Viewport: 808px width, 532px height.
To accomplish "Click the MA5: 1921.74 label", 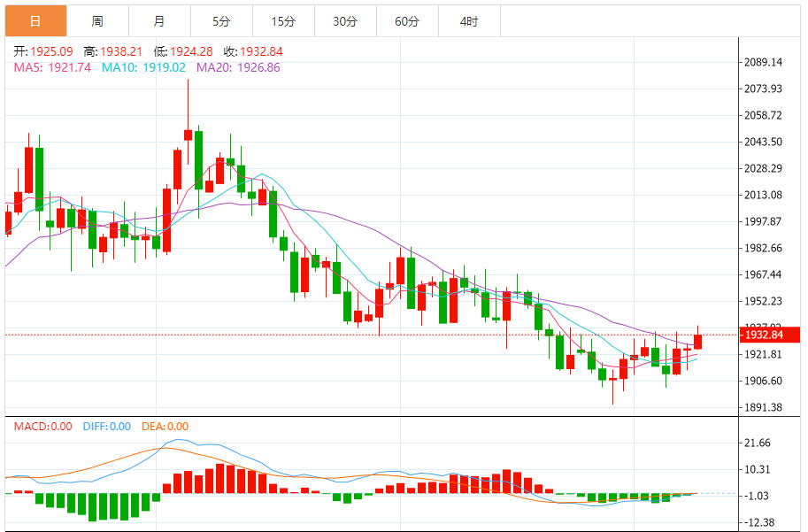I will (x=52, y=67).
